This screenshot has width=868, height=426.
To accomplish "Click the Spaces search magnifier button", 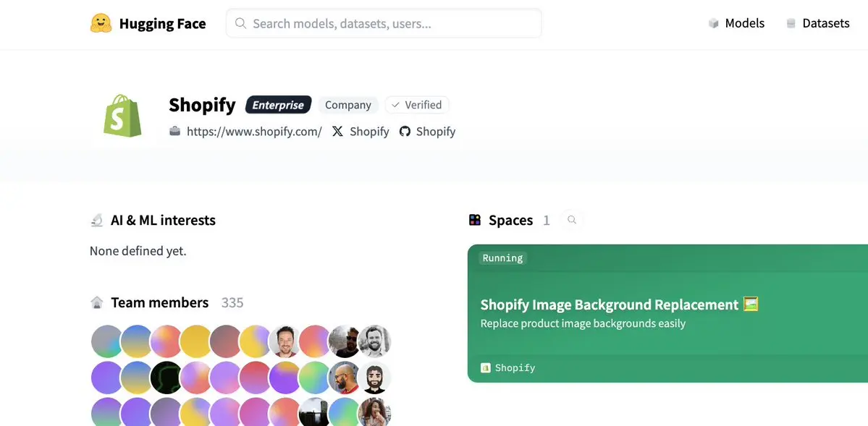I will (572, 220).
